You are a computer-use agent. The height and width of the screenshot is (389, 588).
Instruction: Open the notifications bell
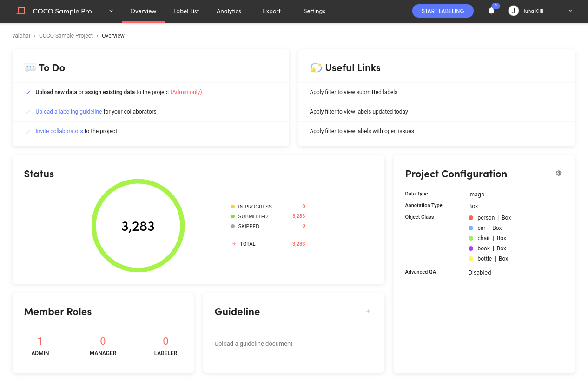[x=491, y=11]
